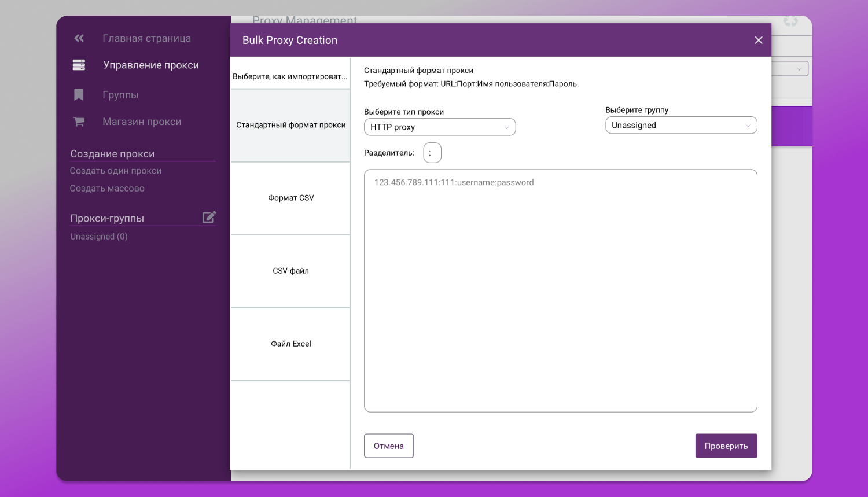Click edit icon next to Прокси-группы
This screenshot has width=868, height=497.
pyautogui.click(x=209, y=217)
